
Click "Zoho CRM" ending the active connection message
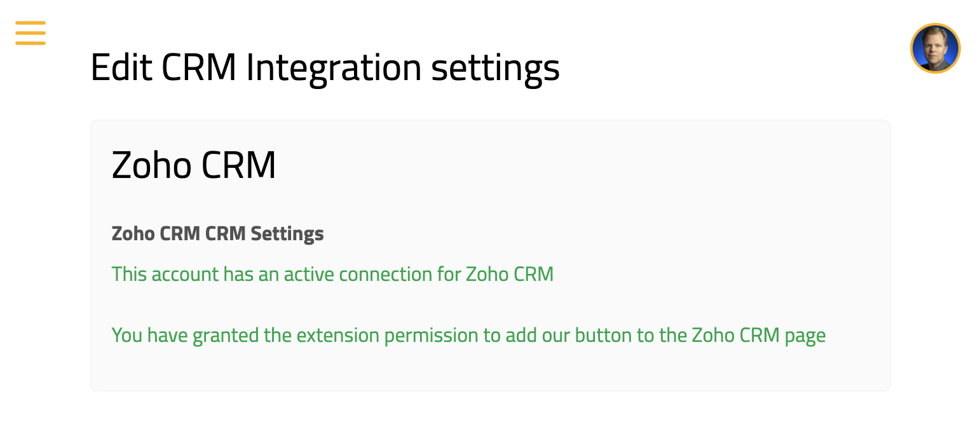tap(510, 274)
